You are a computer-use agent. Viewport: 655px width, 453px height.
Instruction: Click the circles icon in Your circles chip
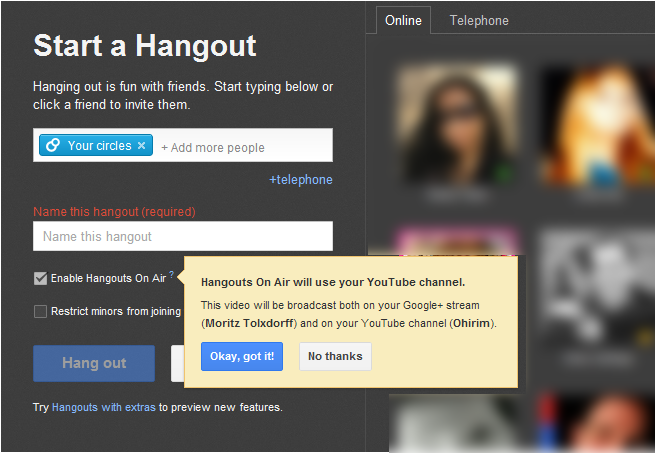[x=53, y=145]
